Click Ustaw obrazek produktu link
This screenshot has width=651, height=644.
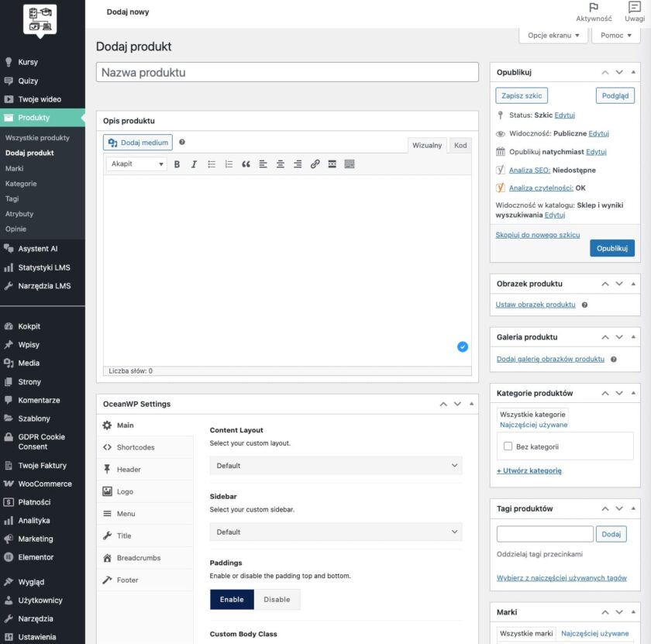534,305
